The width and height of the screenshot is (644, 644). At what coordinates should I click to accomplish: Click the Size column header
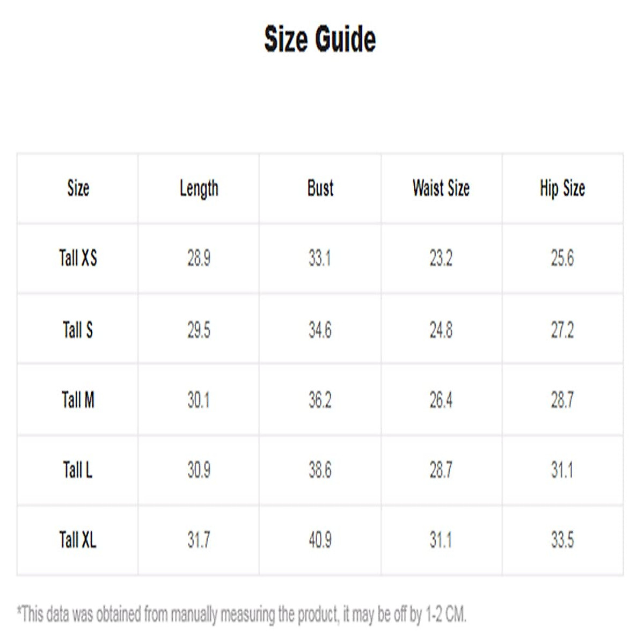click(78, 188)
